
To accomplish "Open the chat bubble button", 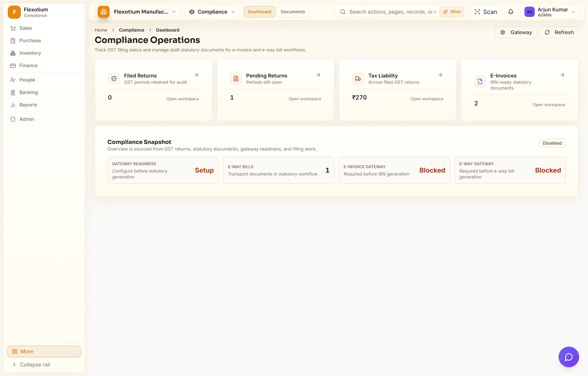I will click(569, 357).
